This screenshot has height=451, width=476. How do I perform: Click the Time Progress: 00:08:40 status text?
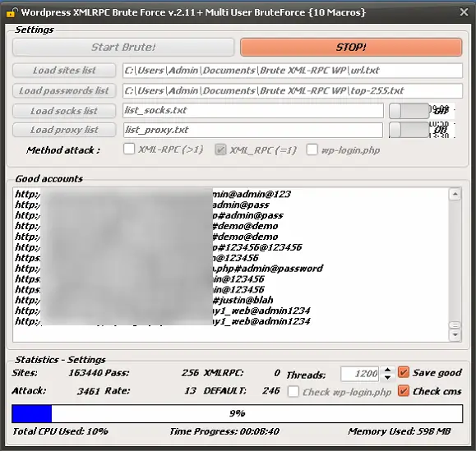pyautogui.click(x=224, y=431)
